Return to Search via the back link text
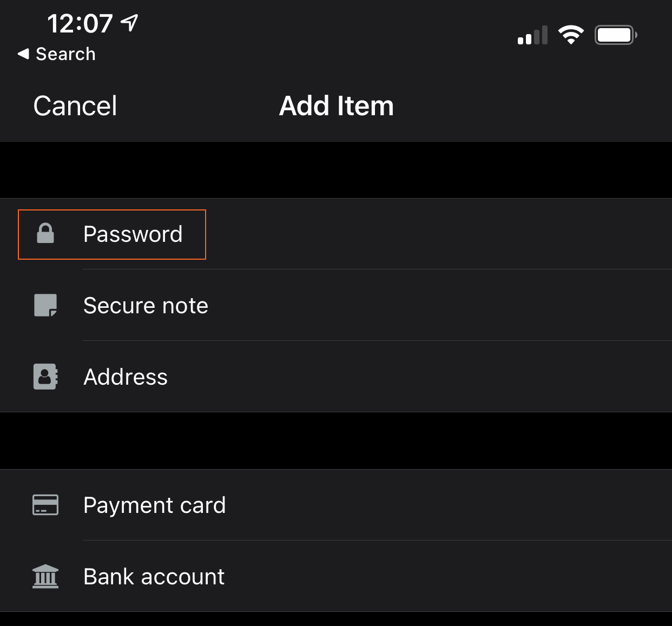Screen dimensions: 672x626 coord(65,54)
